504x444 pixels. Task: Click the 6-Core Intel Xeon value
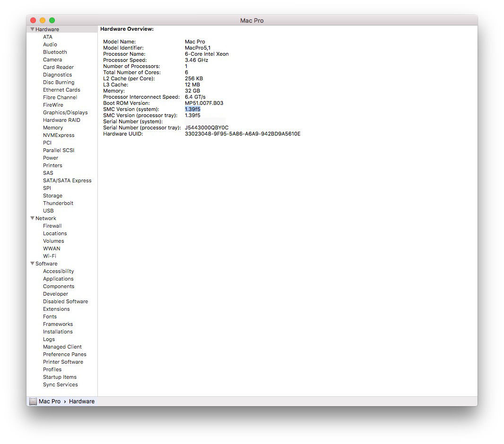(x=207, y=54)
